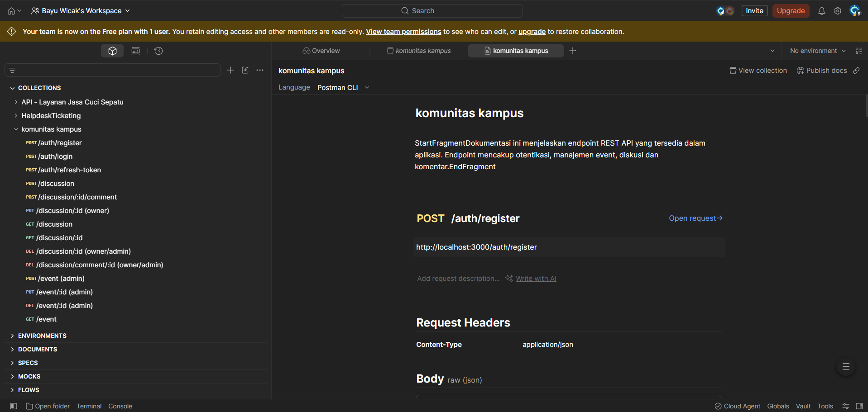This screenshot has height=412, width=868.
Task: Expand the HelpdeskTicketing collection
Action: (x=16, y=116)
